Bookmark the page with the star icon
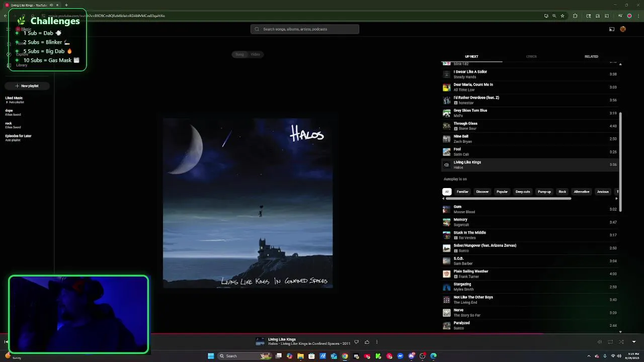 tap(562, 16)
